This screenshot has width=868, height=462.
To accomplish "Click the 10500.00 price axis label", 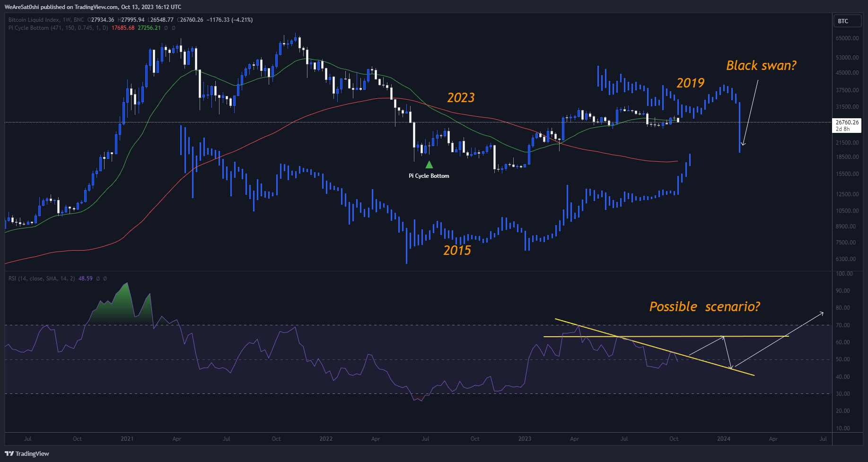I will pos(847,211).
